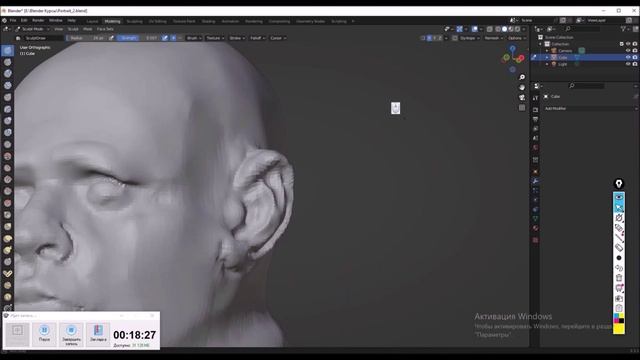
Task: Toggle Collection visibility eye in outliner
Action: pos(628,44)
